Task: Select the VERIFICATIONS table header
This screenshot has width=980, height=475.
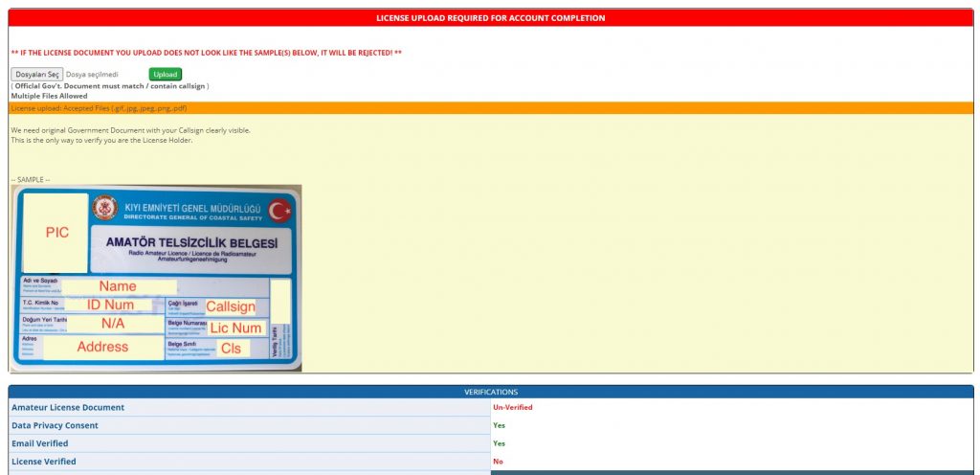Action: pos(490,392)
